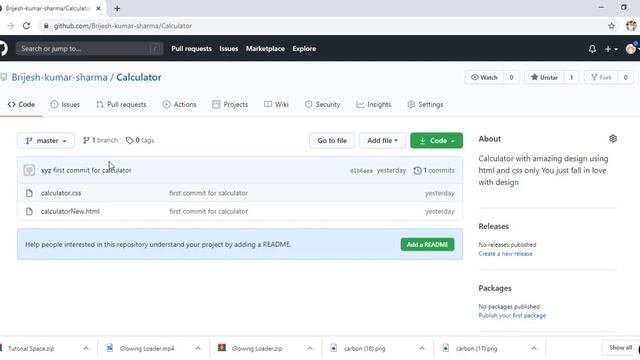This screenshot has height=360, width=640.
Task: Click Pull requests in the top header
Action: pos(191,49)
